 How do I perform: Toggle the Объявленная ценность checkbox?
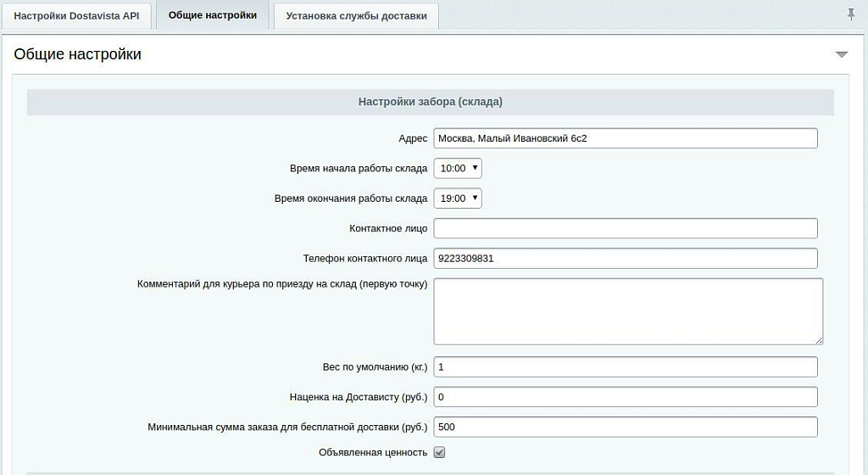(439, 452)
